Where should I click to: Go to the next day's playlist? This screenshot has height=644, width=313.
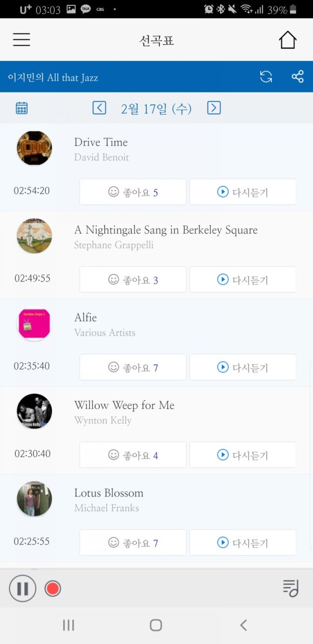tap(214, 108)
